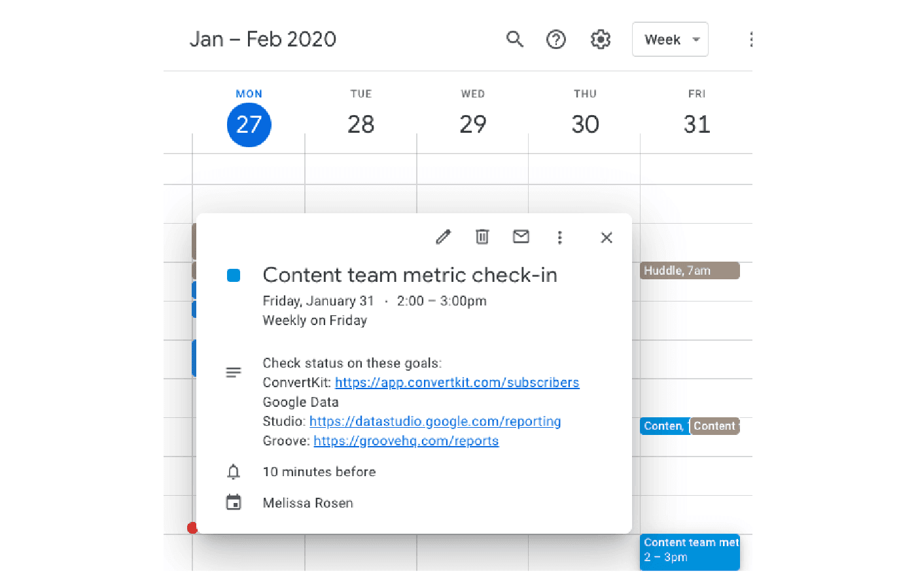Open the ConvertKit subscribers link
916x588 pixels.
(457, 382)
